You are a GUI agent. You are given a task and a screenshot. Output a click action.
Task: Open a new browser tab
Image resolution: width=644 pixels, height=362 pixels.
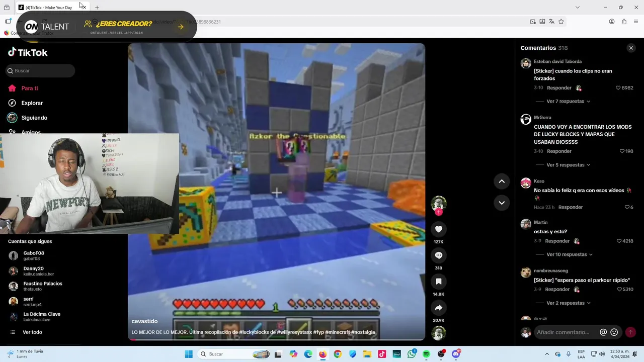(x=97, y=8)
